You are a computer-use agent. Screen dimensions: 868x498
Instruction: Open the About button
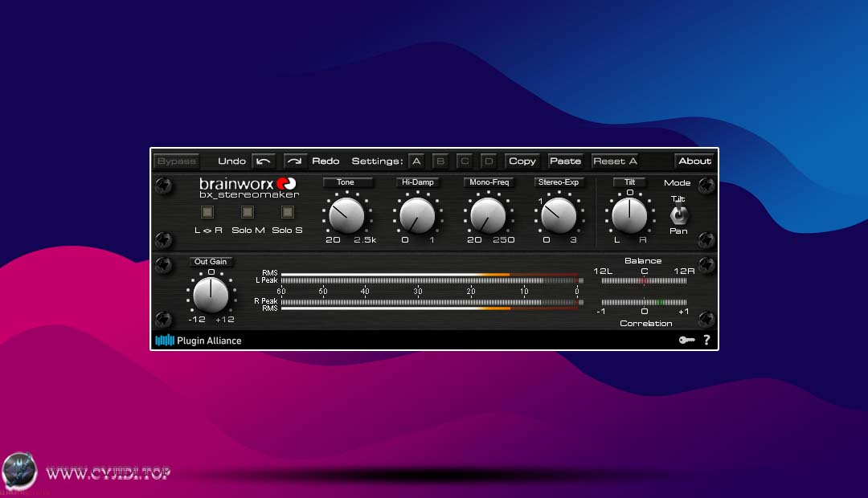point(694,161)
